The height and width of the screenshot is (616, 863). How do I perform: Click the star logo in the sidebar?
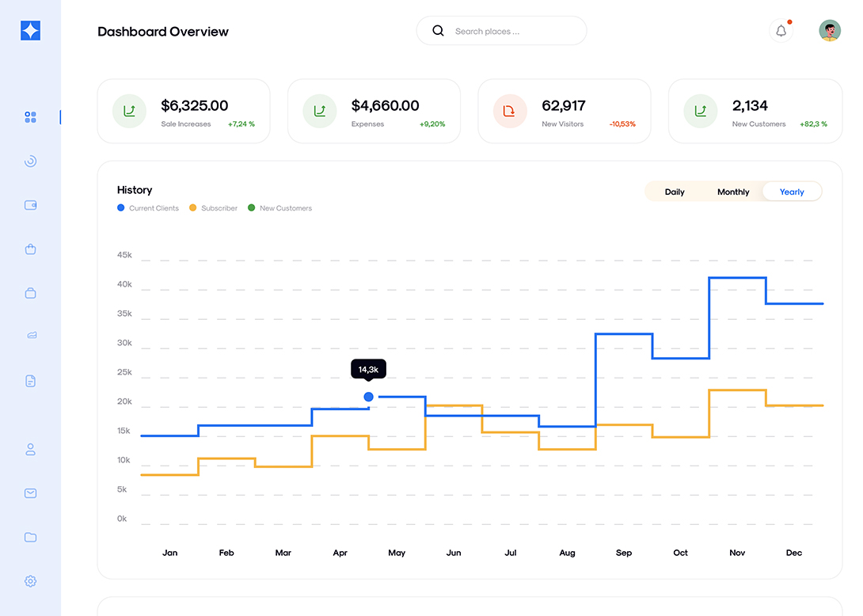[30, 31]
